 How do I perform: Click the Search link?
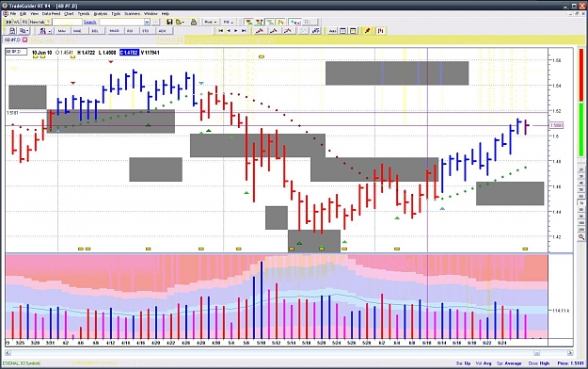[90, 23]
